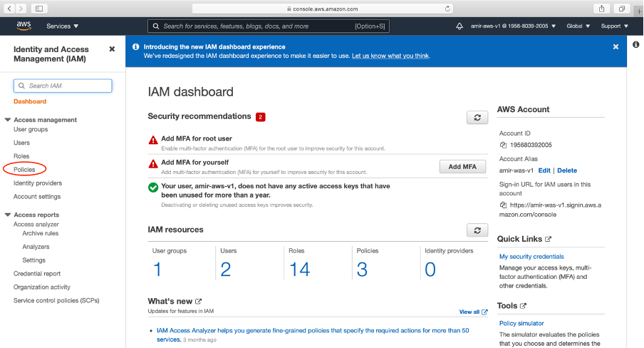Screen dimensions: 644x348
Task: Copy the Account ID
Action: pos(503,145)
